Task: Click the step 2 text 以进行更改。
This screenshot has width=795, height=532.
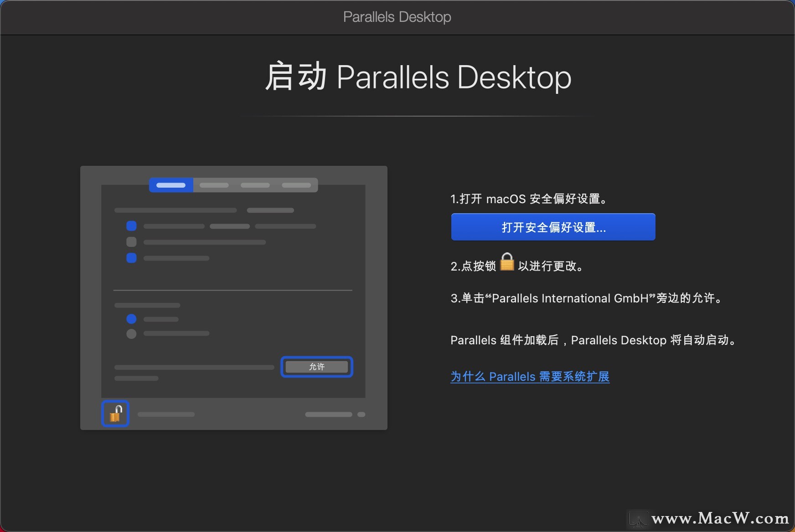Action: pos(551,266)
